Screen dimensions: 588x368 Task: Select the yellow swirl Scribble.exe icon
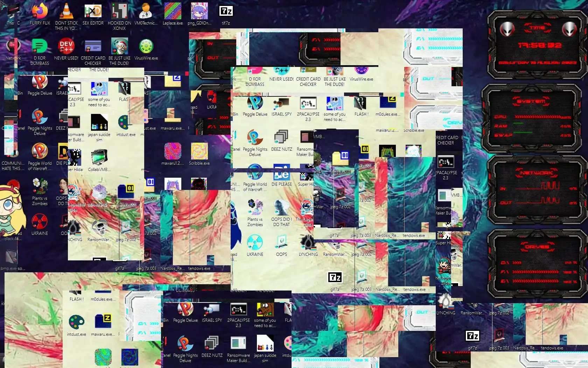coord(199,151)
